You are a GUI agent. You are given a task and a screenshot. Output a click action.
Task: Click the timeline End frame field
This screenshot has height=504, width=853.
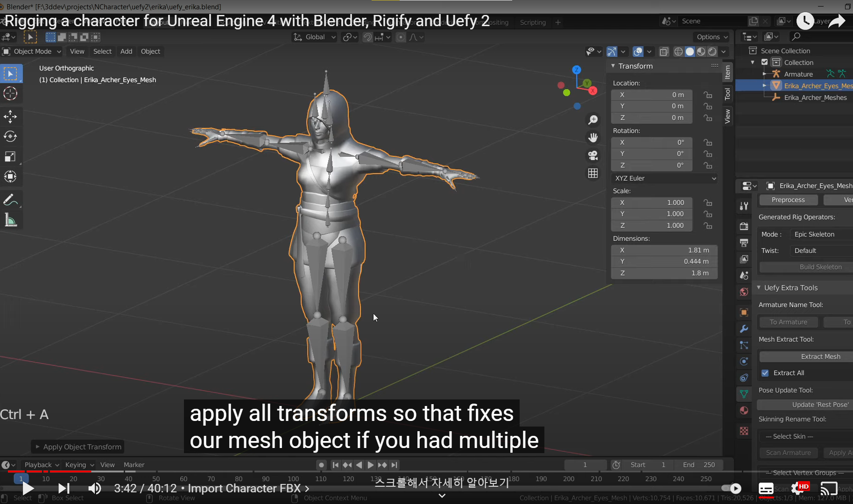(699, 465)
